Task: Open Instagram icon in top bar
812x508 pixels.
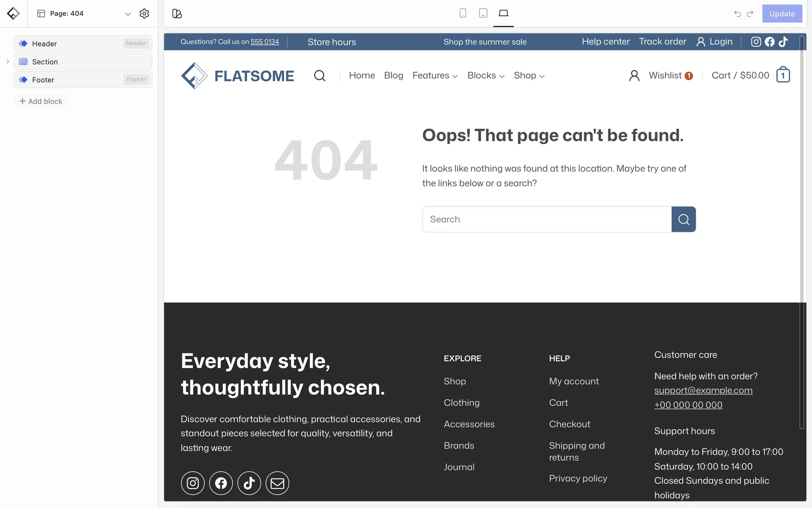Action: (756, 42)
